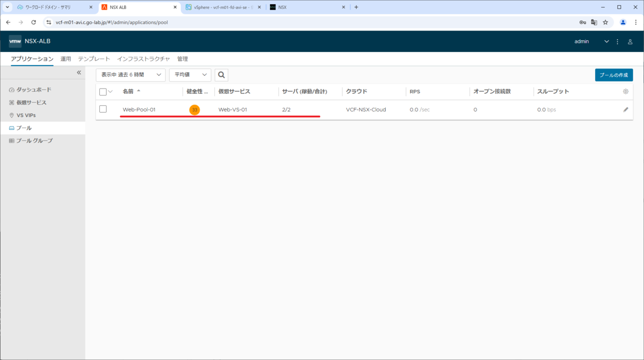Viewport: 644px width, 360px height.
Task: Switch to the vSphere browser tab
Action: 224,7
